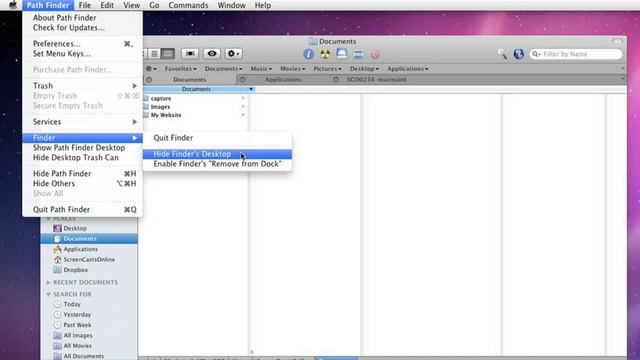640x360 pixels.
Task: Open the Movies bookmark dropdown
Action: 292,69
